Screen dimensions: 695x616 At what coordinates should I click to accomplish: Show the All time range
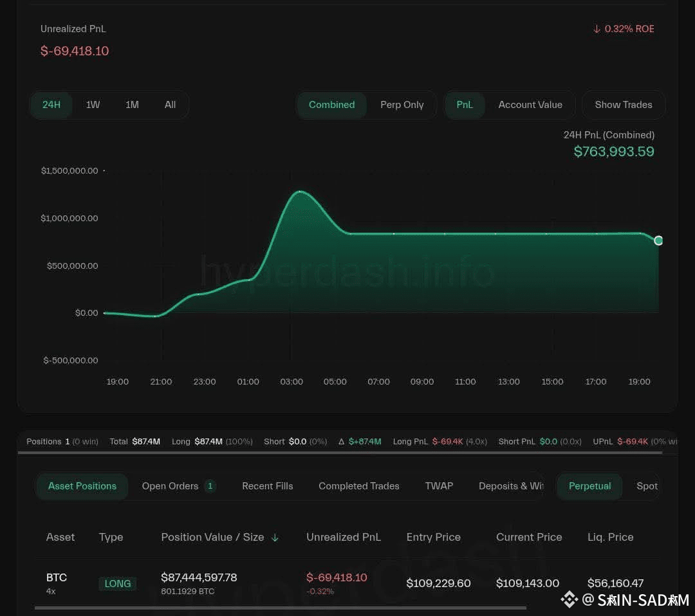[170, 105]
